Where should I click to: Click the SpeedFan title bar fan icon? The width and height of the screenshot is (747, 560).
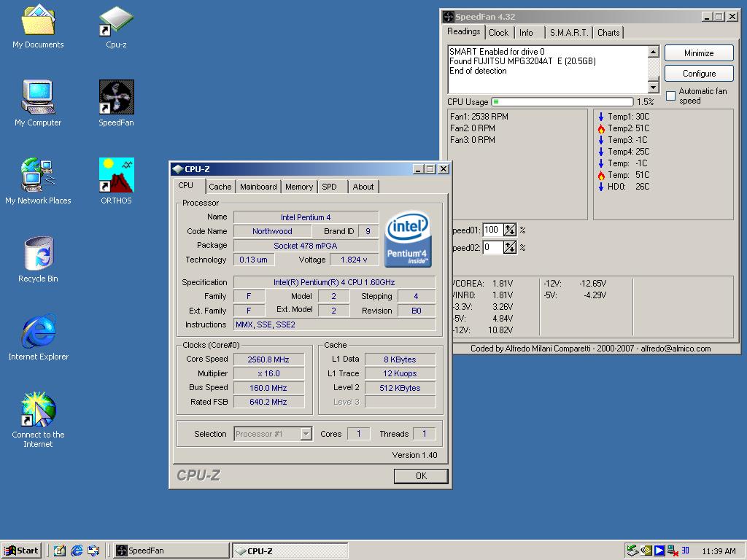(x=449, y=17)
